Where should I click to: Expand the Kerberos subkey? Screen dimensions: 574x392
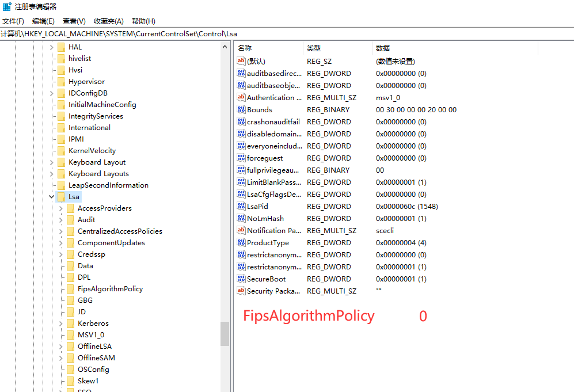(x=61, y=324)
